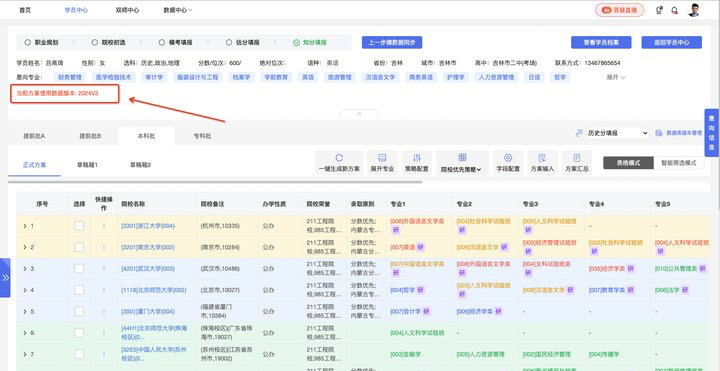Click the 展开专业 toolbar icon
This screenshot has width=720, height=371.
tap(382, 158)
